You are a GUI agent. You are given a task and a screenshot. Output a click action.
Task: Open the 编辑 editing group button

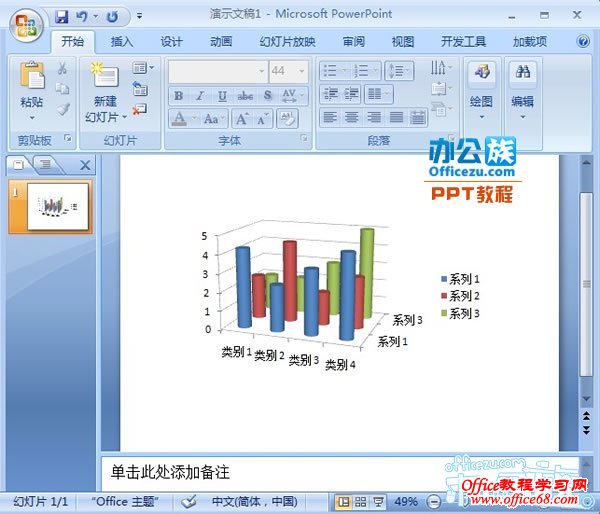coord(523,91)
